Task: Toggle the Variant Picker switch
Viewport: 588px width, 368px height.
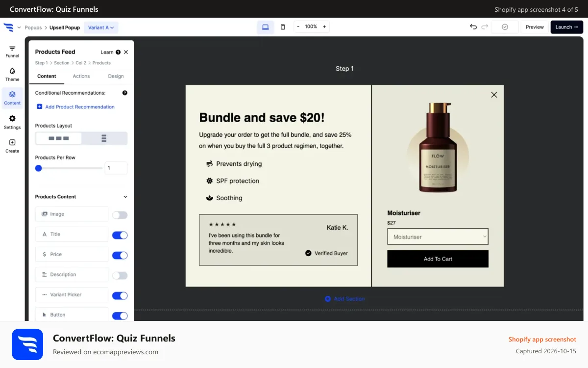Action: click(120, 295)
